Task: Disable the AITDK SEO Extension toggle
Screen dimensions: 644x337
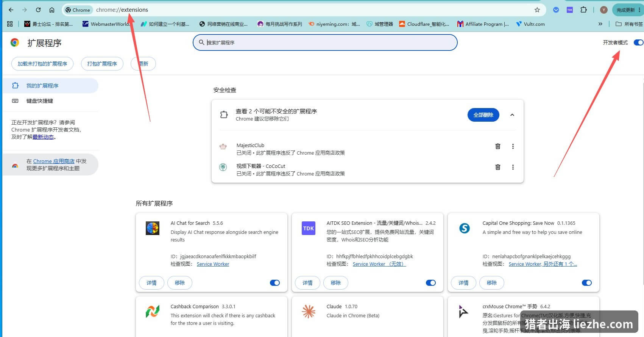Action: [431, 283]
